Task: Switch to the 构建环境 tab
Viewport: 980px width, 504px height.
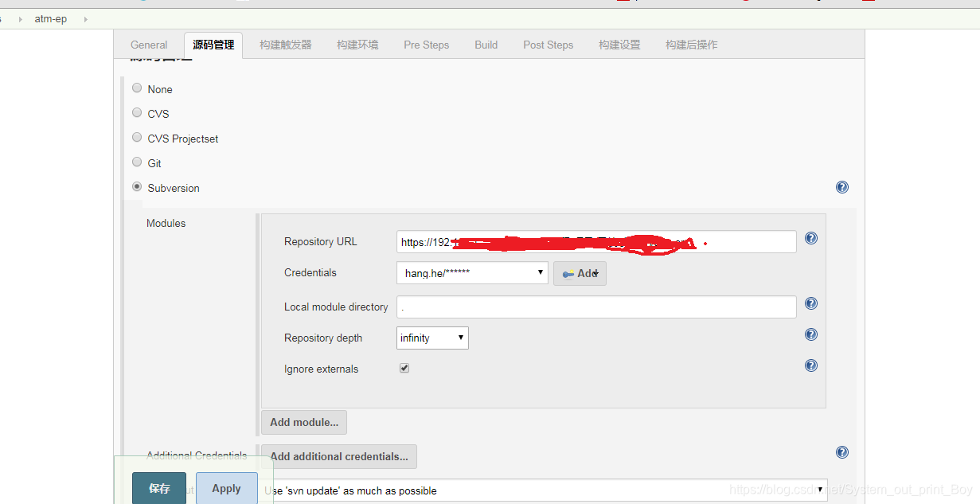Action: point(357,45)
